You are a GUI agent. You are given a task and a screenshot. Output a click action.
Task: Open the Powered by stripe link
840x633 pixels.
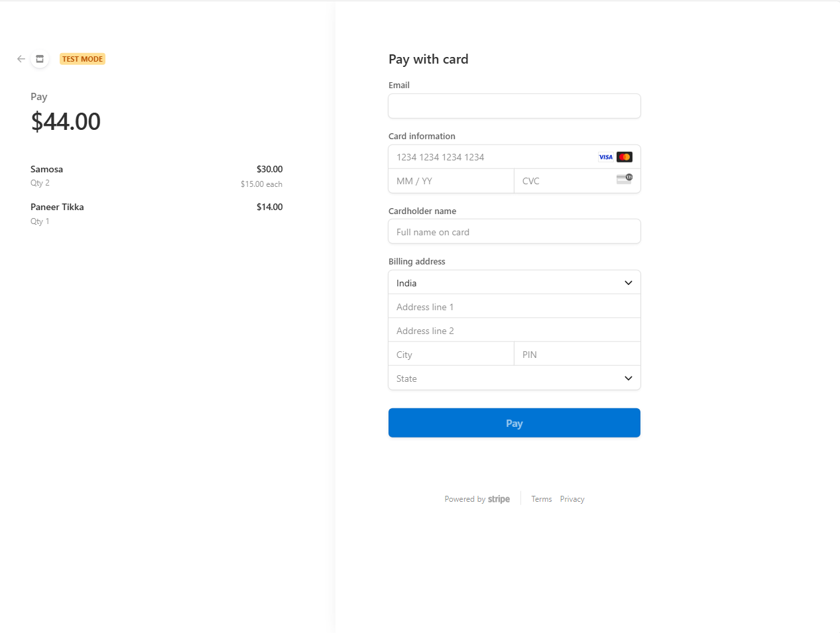click(x=477, y=499)
